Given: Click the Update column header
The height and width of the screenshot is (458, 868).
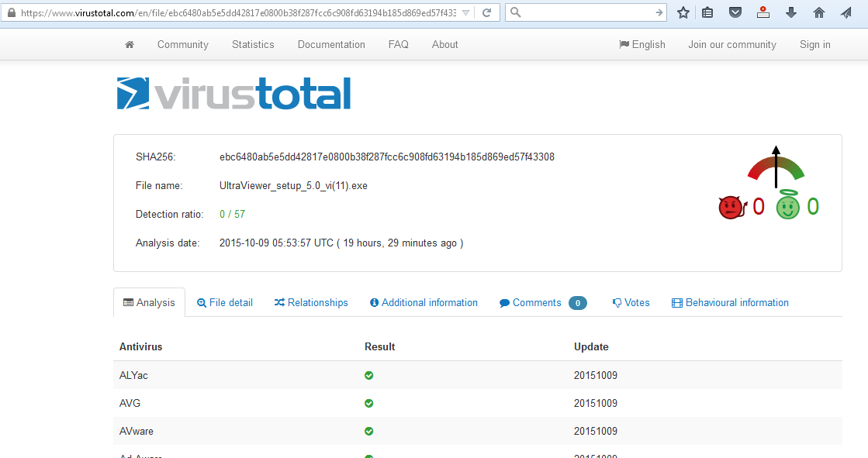Looking at the screenshot, I should (591, 347).
